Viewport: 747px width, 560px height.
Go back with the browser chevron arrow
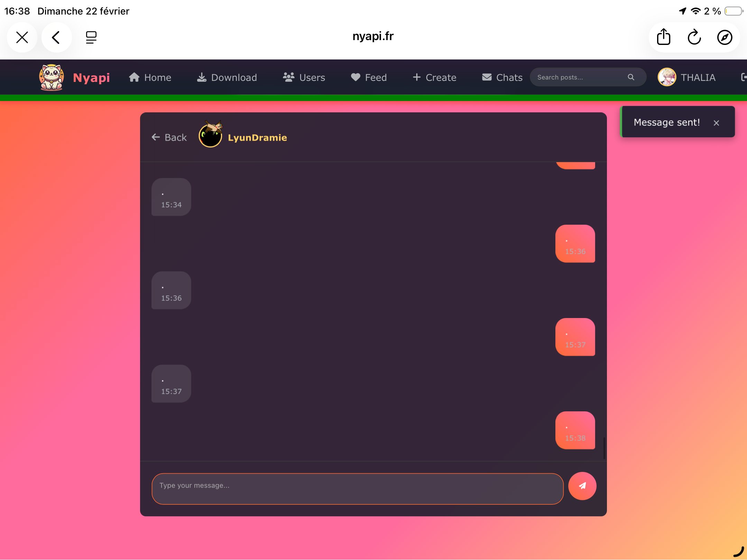pyautogui.click(x=56, y=37)
